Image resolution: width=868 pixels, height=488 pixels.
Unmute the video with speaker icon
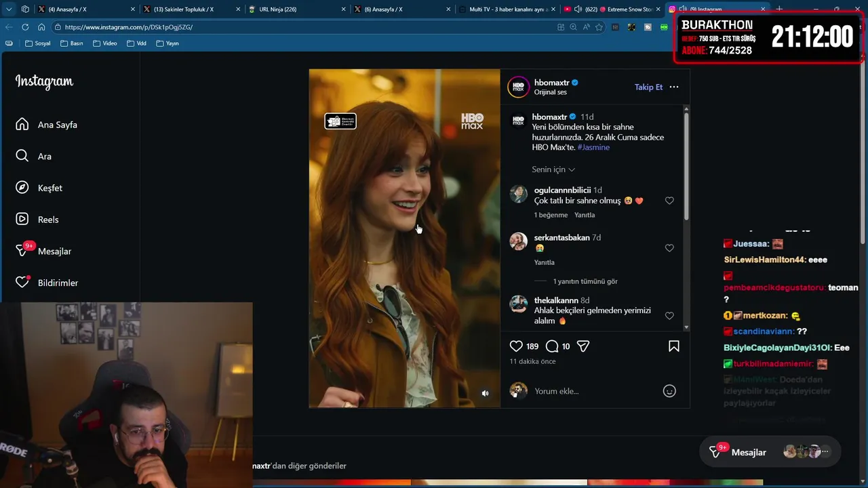coord(485,393)
